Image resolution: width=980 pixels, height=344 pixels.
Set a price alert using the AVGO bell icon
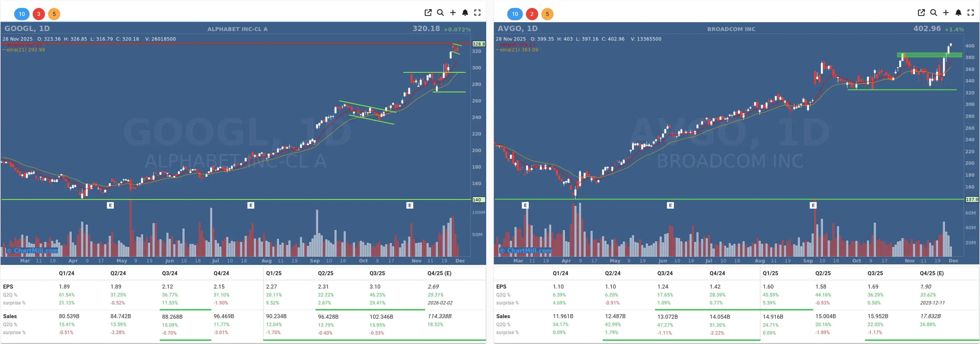point(958,13)
